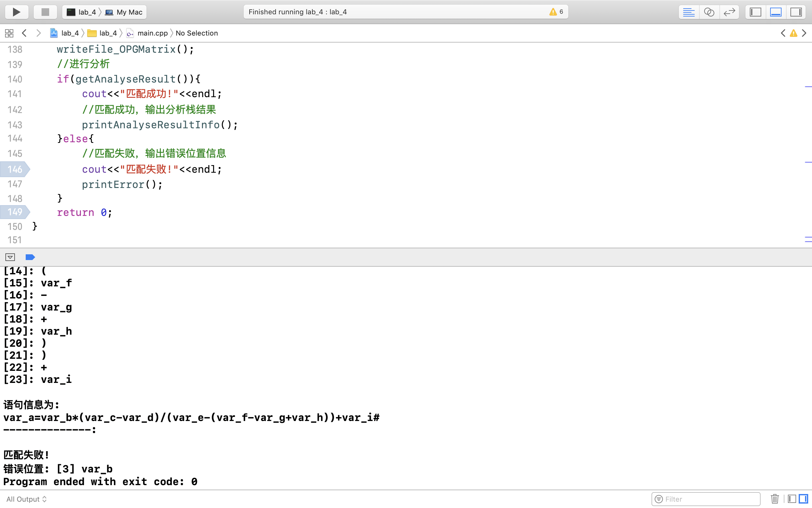Click the printError() call

coord(122,184)
